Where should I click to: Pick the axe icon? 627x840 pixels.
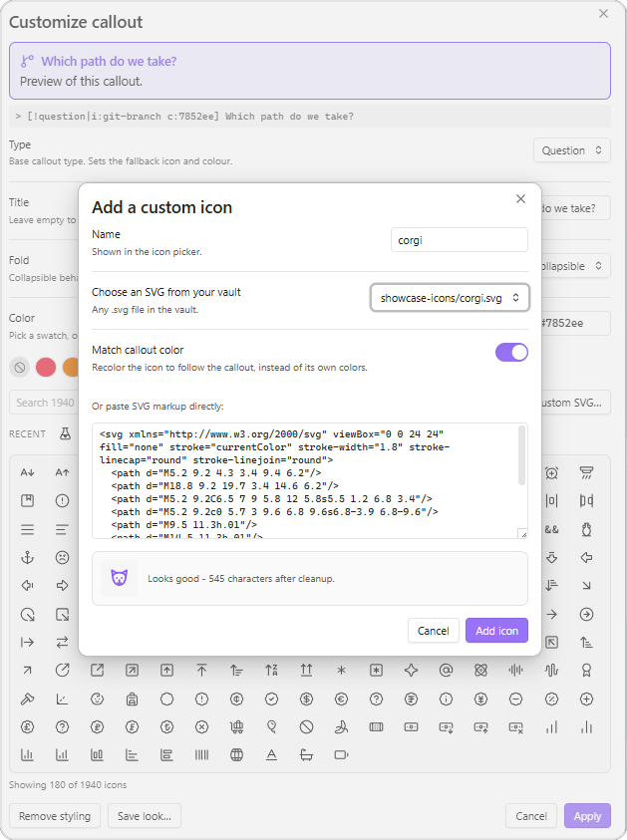(27, 699)
